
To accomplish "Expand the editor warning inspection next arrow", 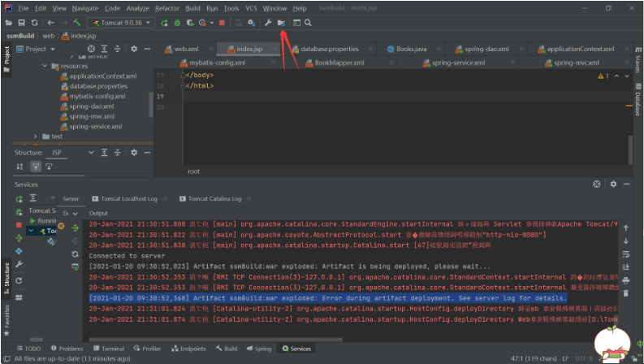I will click(627, 76).
